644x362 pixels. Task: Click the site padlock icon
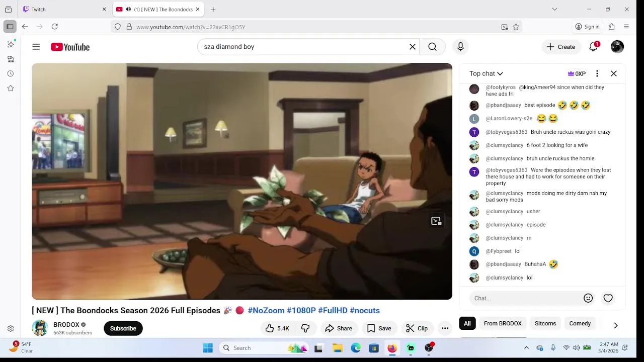coord(129,27)
